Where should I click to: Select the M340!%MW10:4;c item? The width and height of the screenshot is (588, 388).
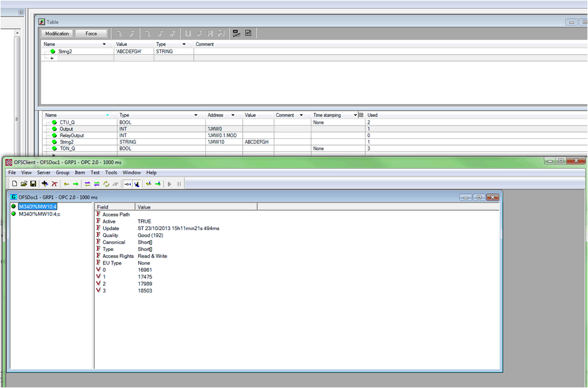[39, 214]
